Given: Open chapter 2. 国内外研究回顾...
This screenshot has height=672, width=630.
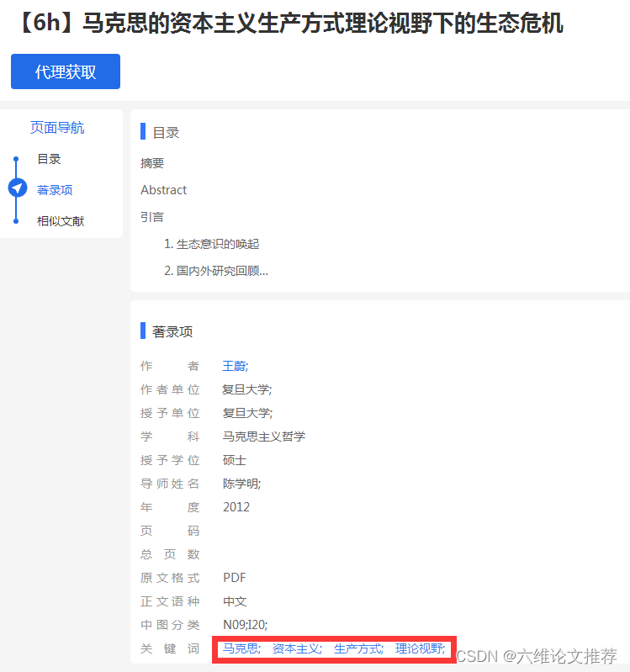Looking at the screenshot, I should pos(216,271).
